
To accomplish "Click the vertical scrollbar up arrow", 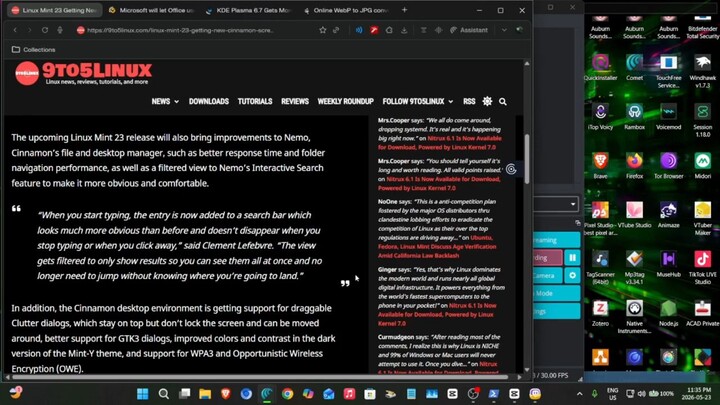I will (527, 63).
